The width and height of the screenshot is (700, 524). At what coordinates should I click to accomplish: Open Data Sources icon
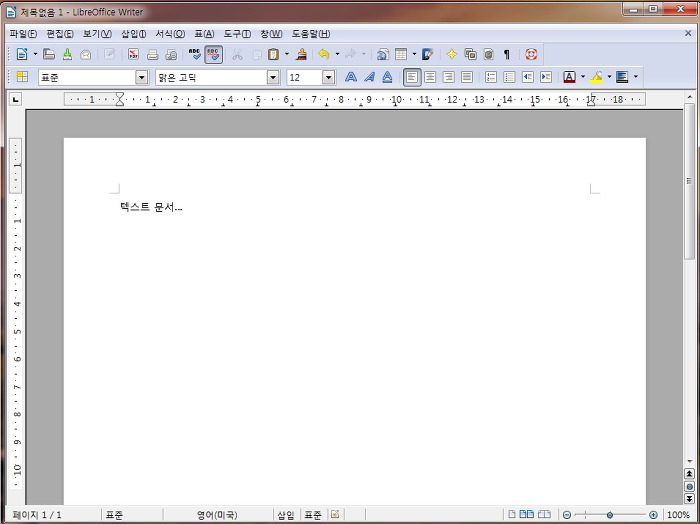tap(489, 54)
